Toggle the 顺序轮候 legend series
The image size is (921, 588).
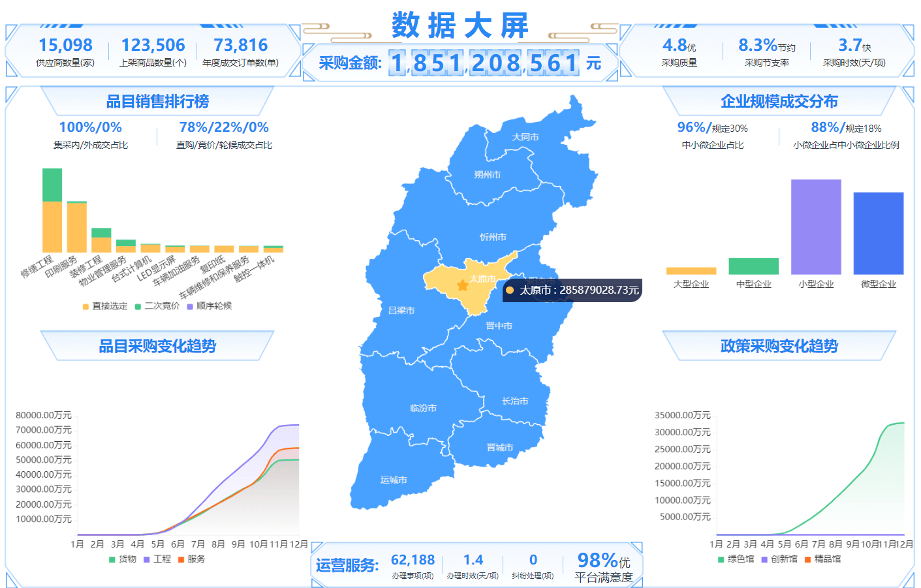[209, 306]
